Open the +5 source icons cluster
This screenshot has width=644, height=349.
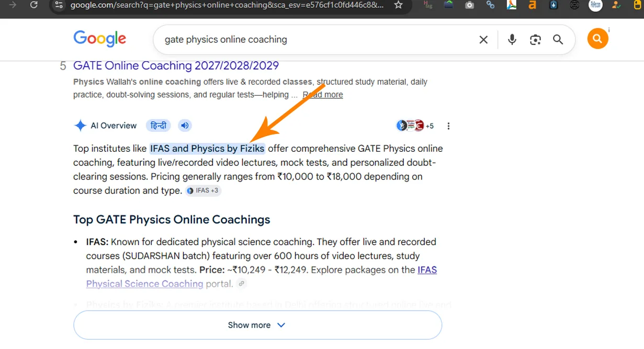pos(415,126)
